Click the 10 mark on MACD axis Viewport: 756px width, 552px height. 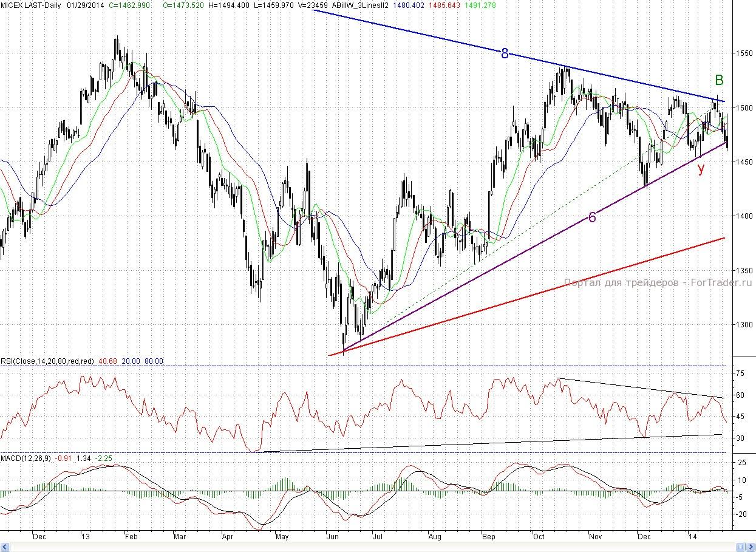coord(741,480)
